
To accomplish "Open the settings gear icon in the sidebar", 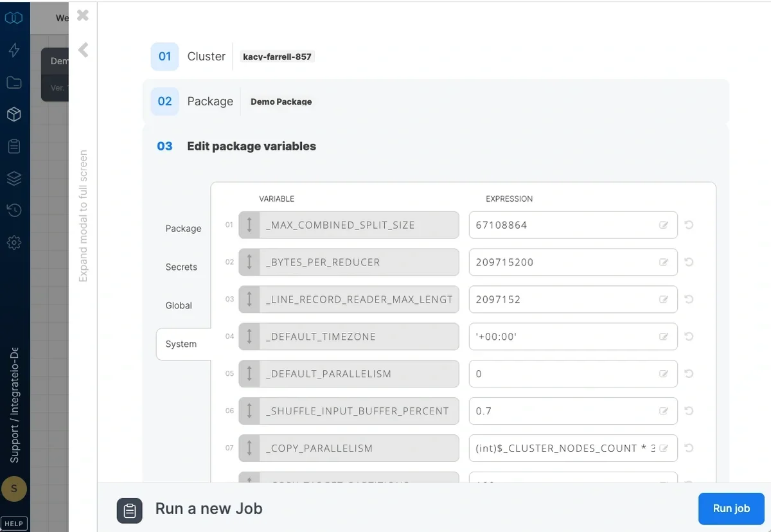I will point(14,242).
